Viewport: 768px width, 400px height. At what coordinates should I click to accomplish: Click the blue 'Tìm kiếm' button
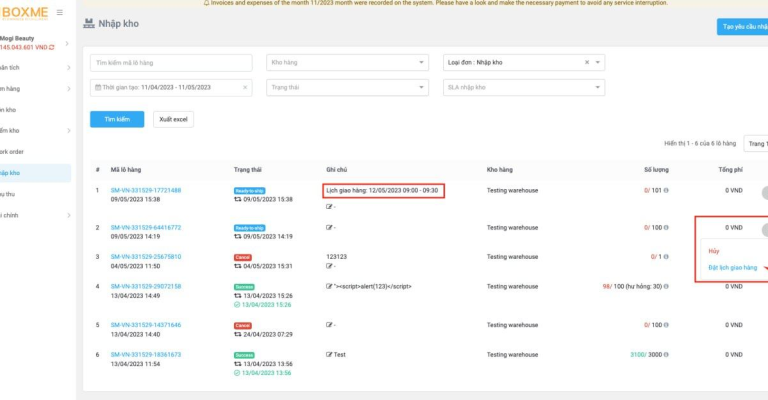coord(117,119)
